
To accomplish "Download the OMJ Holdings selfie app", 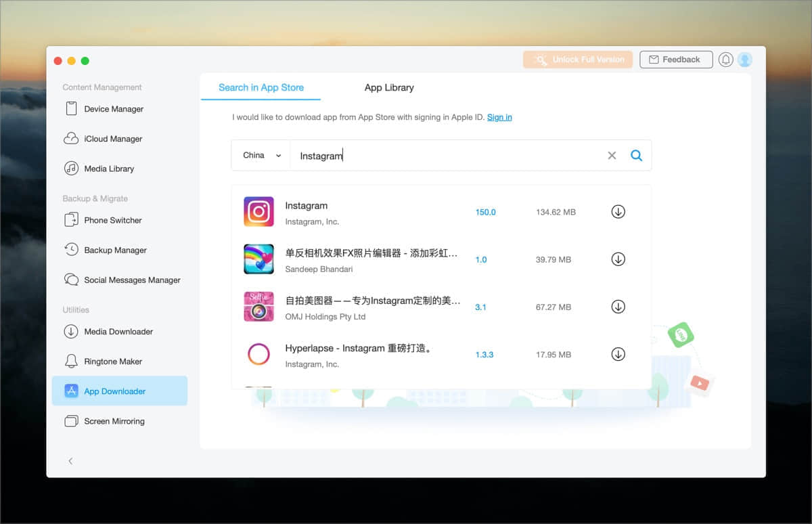I will (x=618, y=307).
